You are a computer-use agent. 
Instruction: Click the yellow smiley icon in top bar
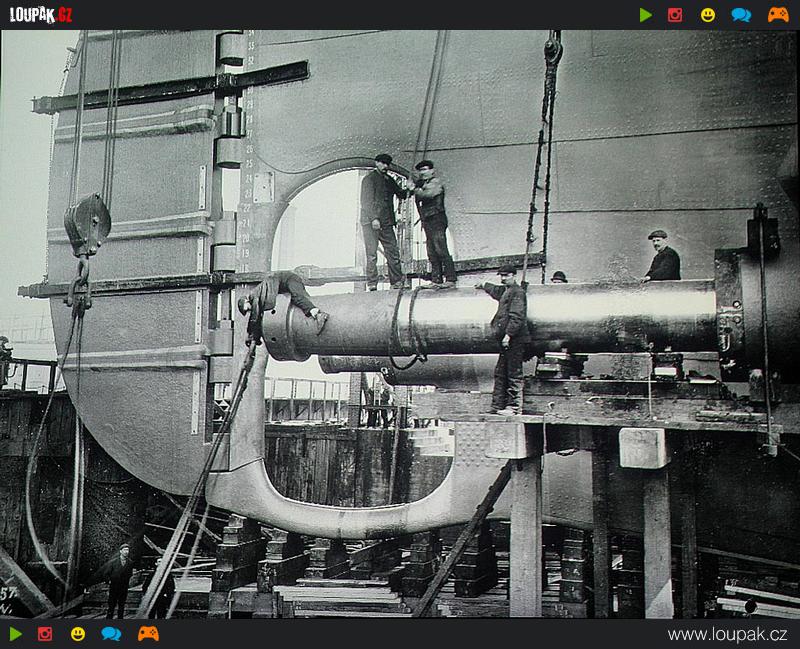click(x=708, y=15)
